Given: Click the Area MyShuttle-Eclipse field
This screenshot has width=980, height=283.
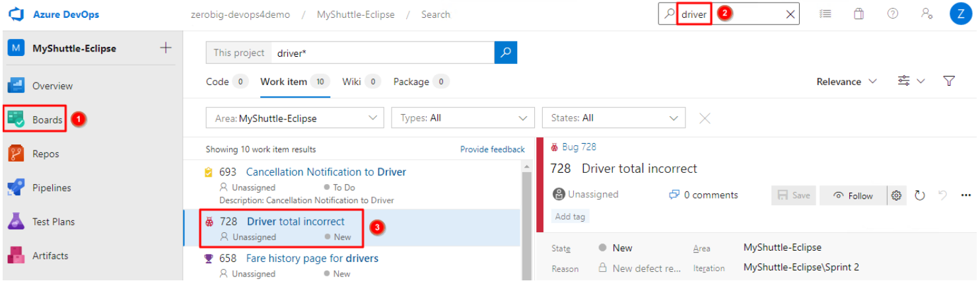Looking at the screenshot, I should tap(782, 248).
